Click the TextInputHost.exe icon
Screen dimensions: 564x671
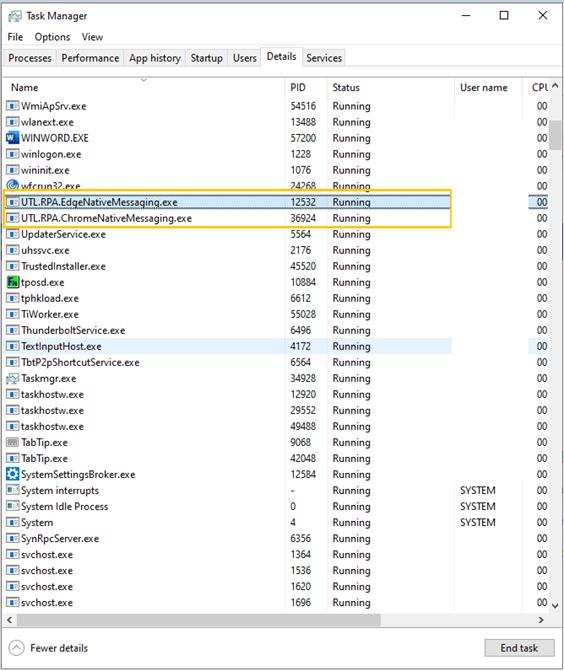coord(13,346)
